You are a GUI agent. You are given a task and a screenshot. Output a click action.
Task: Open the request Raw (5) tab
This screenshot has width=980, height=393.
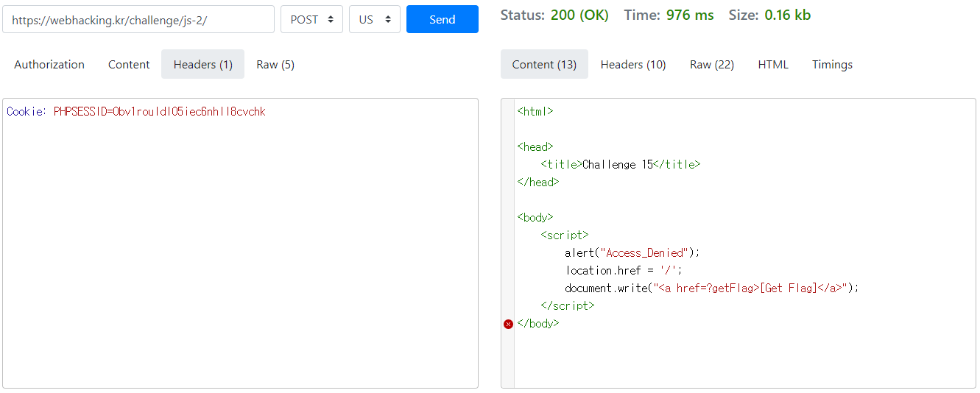(x=275, y=65)
